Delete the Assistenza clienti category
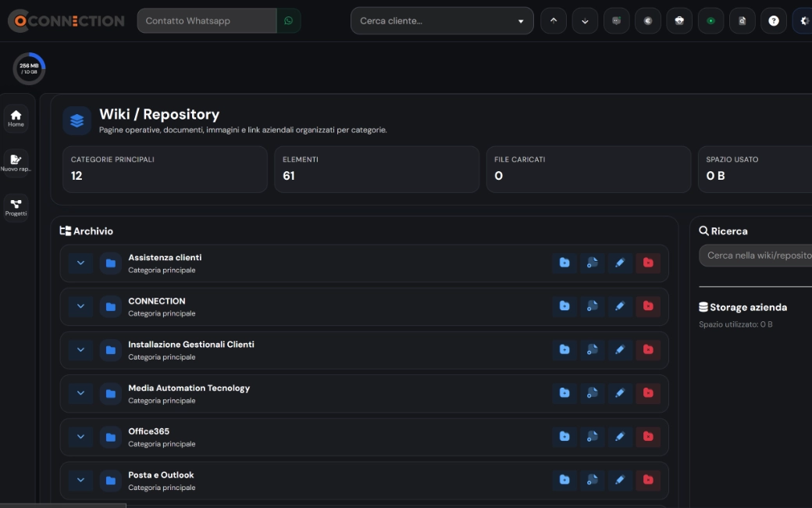Viewport: 812px width, 508px height. [648, 263]
